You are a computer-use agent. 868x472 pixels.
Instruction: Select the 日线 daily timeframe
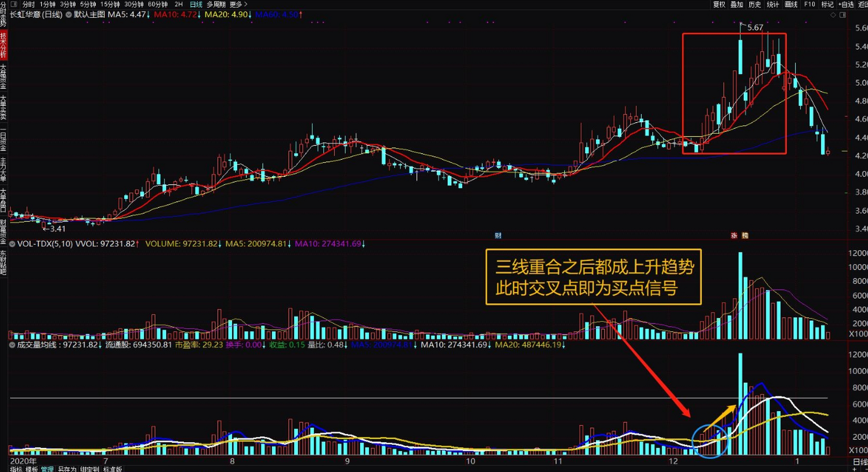click(196, 4)
